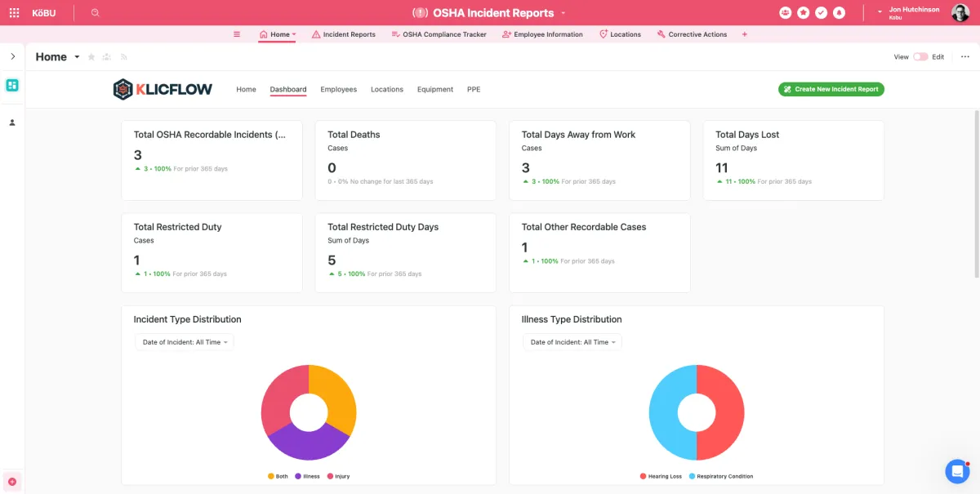The width and height of the screenshot is (980, 494).
Task: Open Illness Type date filter dropdown
Action: (572, 342)
